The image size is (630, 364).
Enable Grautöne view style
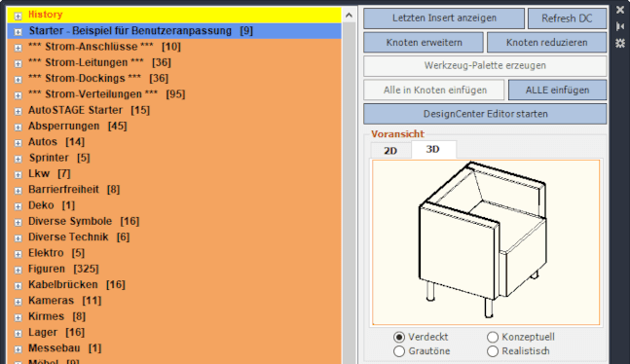pos(399,351)
